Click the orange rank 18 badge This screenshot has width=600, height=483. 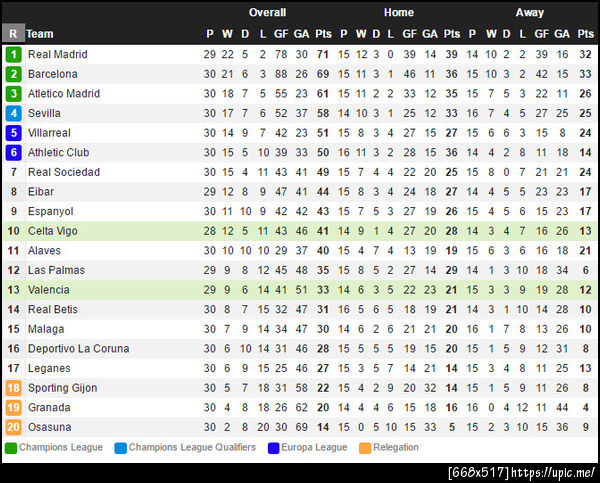[x=13, y=388]
